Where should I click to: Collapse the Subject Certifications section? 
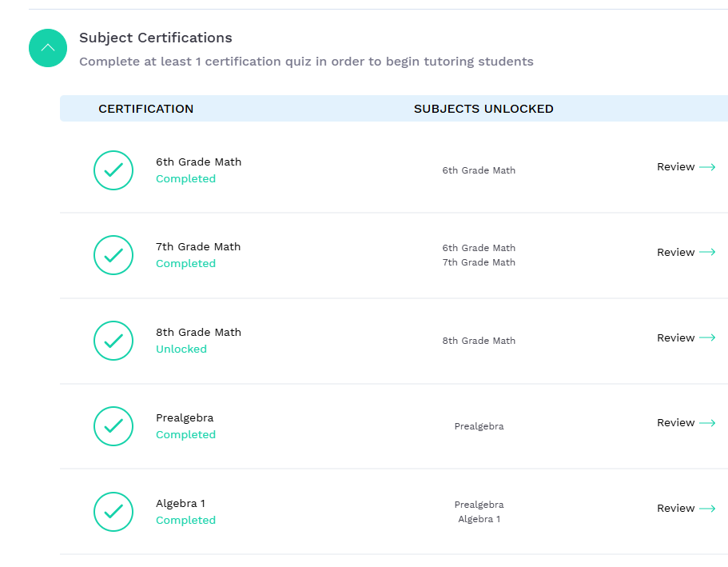pos(47,48)
